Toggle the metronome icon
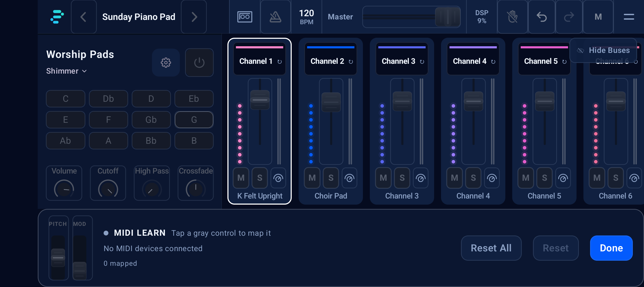Viewport: 644px width, 287px height. tap(276, 17)
